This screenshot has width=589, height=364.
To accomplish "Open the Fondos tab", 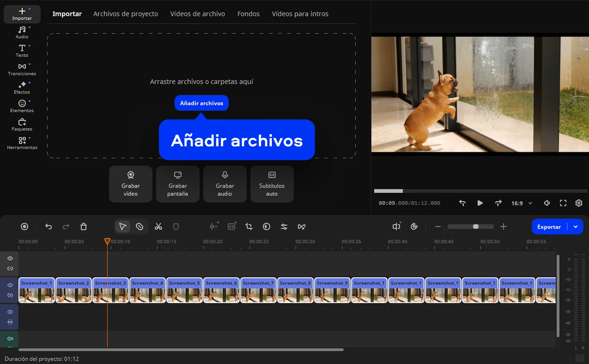I will pos(248,14).
